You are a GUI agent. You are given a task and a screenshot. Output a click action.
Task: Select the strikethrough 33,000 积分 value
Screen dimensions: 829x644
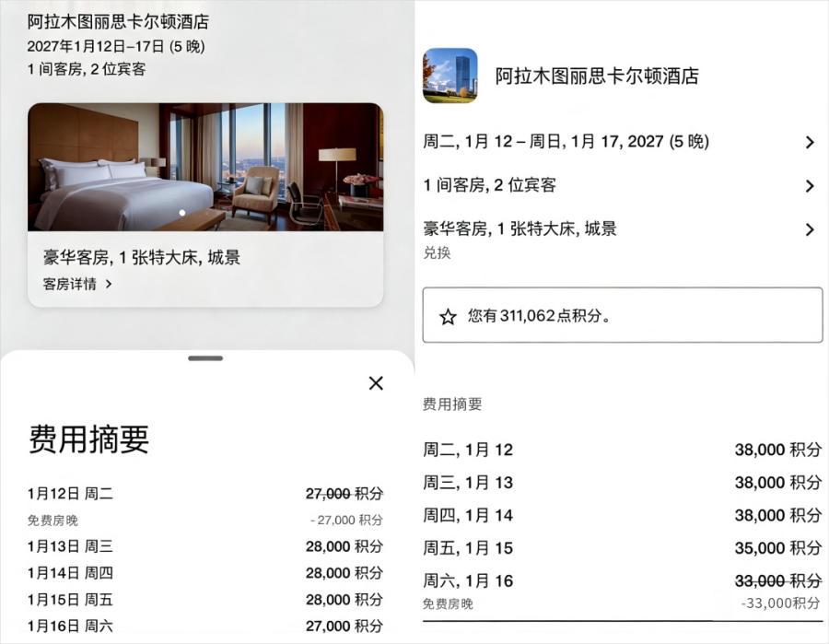(778, 581)
